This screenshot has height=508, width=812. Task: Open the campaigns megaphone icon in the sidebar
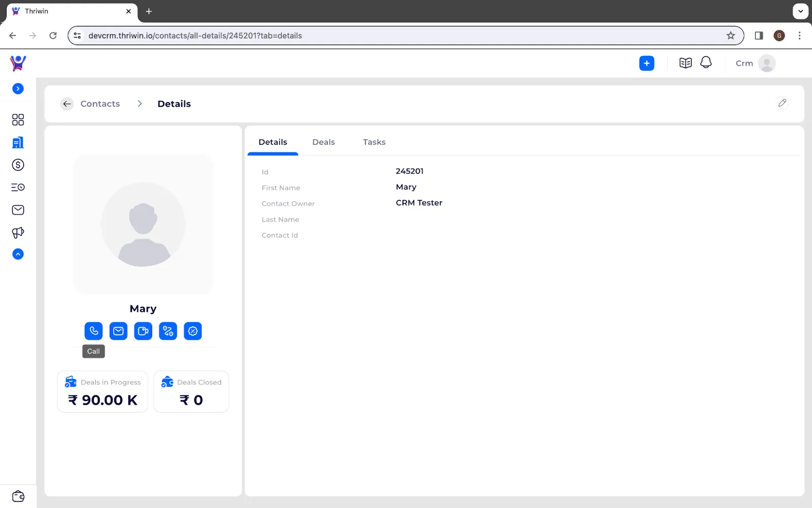click(18, 233)
